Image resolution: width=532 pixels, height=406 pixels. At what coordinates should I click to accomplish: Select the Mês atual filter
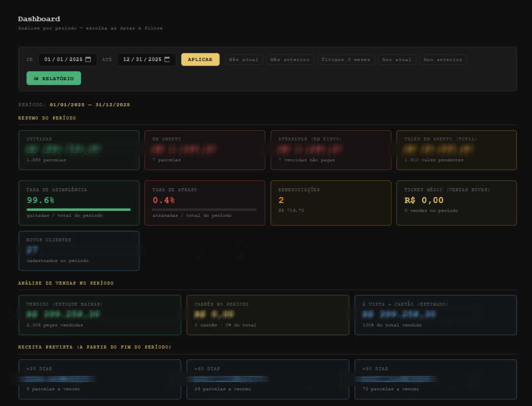(244, 59)
